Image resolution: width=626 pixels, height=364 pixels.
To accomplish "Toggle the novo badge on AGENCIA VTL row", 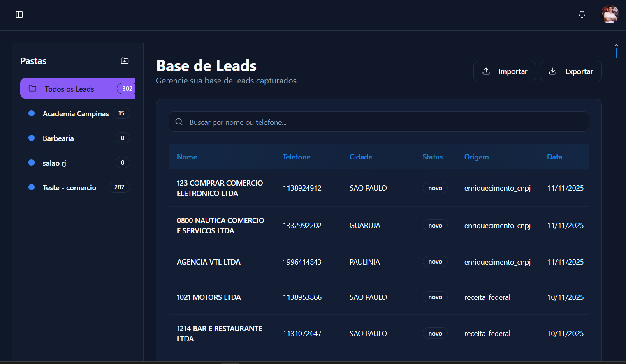I will click(435, 261).
